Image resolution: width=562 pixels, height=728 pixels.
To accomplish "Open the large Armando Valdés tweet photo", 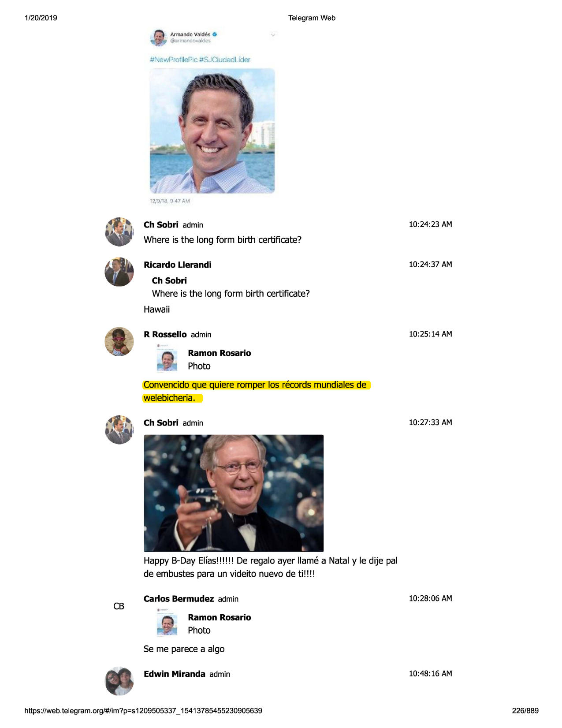I will (212, 131).
